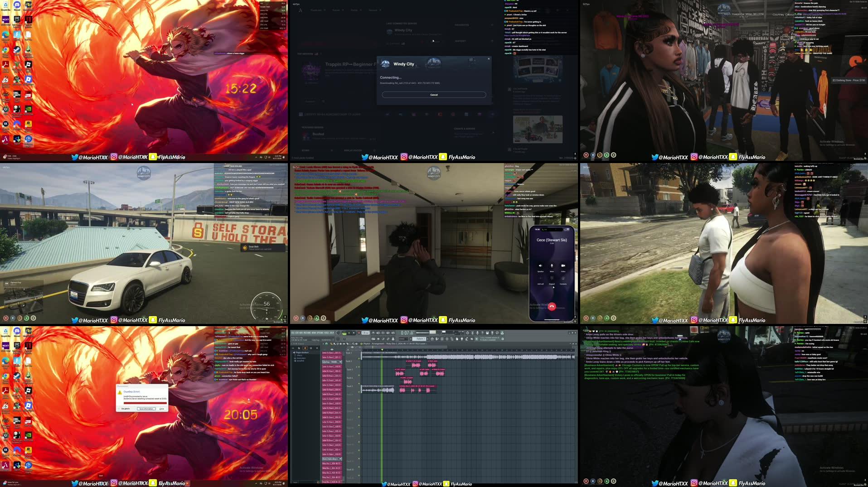
Task: Open Call of Duty icon in top-left desktop frame
Action: point(17,94)
